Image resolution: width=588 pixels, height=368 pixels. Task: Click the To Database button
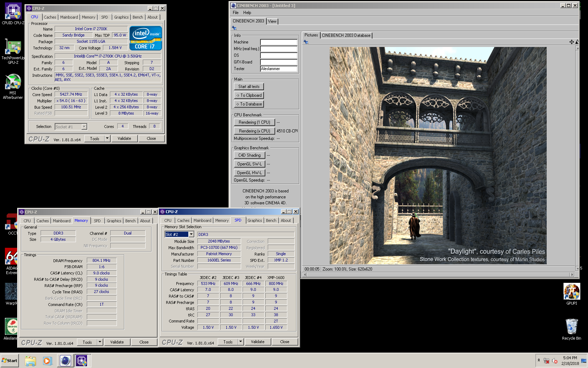point(249,104)
